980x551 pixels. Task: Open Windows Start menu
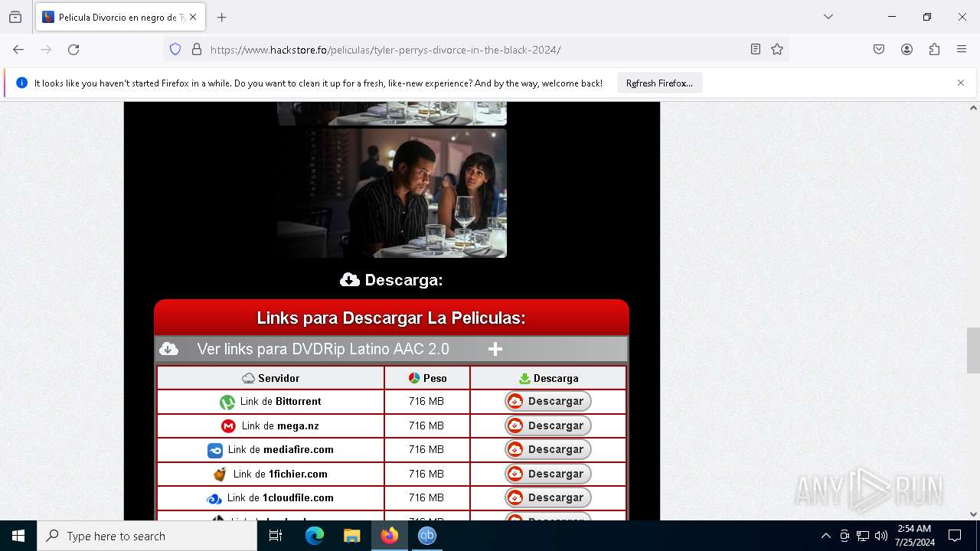pos(18,536)
